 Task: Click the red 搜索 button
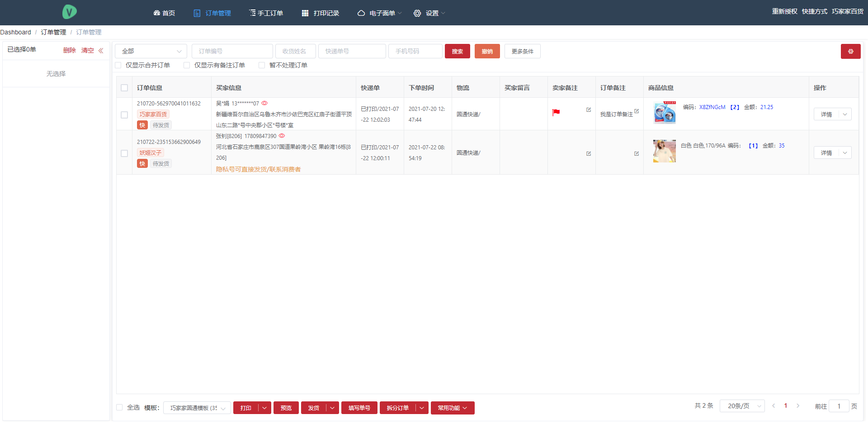click(457, 51)
